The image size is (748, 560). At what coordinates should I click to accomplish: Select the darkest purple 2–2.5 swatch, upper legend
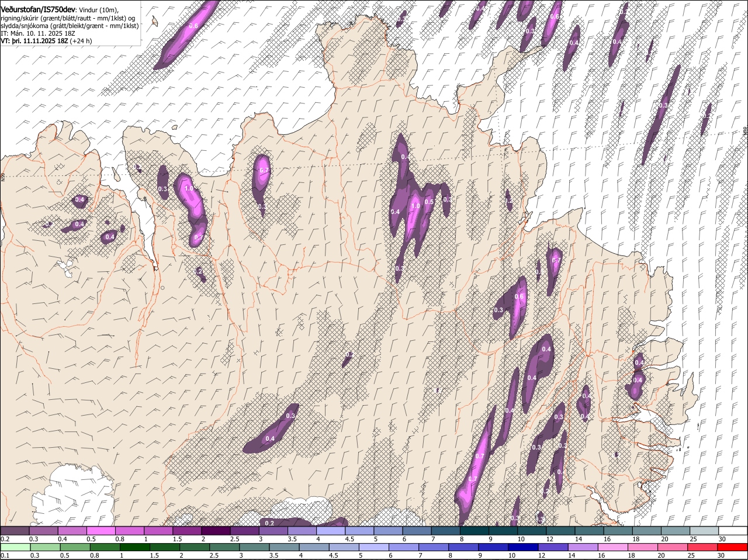point(216,530)
